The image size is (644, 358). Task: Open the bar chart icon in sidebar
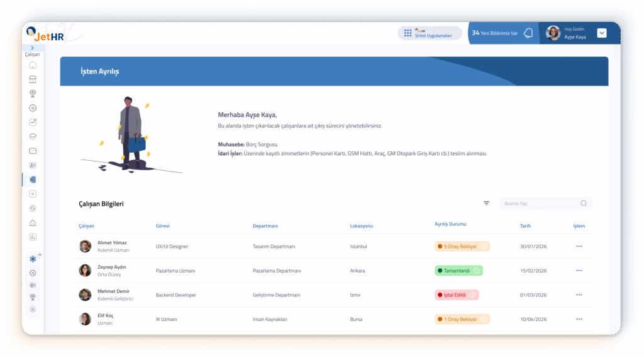[33, 237]
